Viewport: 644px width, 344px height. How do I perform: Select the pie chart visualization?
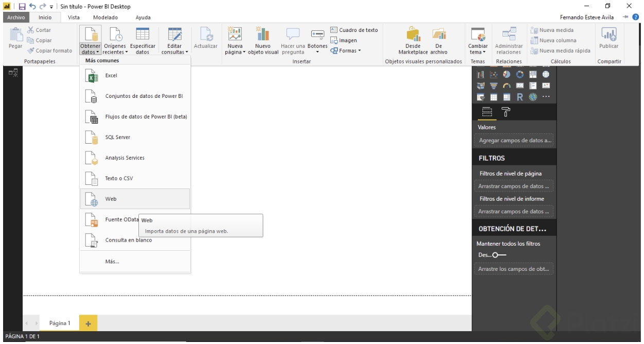click(x=507, y=74)
